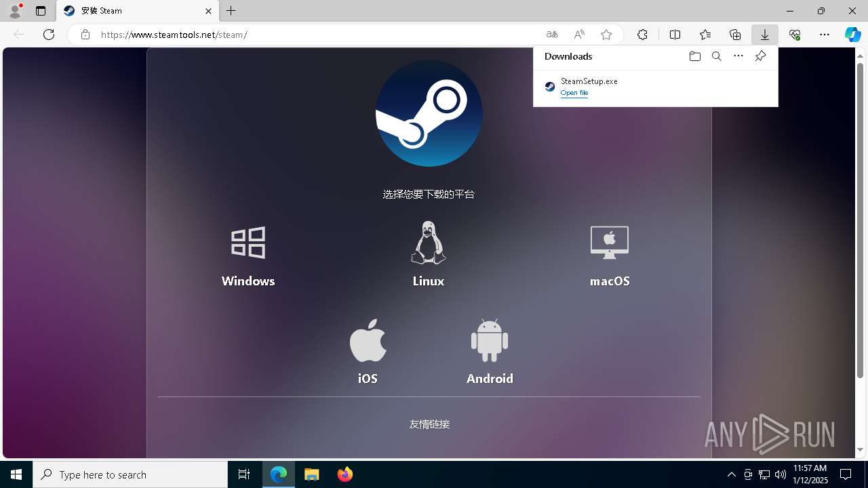
Task: View site information lock icon
Action: pyautogui.click(x=85, y=35)
